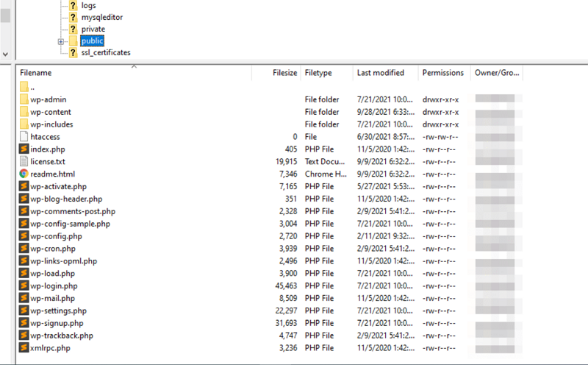
Task: Click the xmlrpc.php file icon
Action: tap(24, 348)
